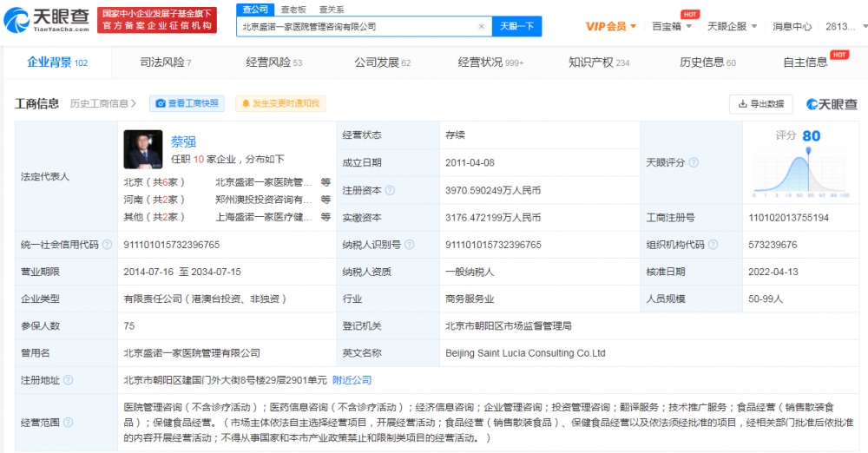Click the 成立日期 value 2011-04-08

[470, 163]
